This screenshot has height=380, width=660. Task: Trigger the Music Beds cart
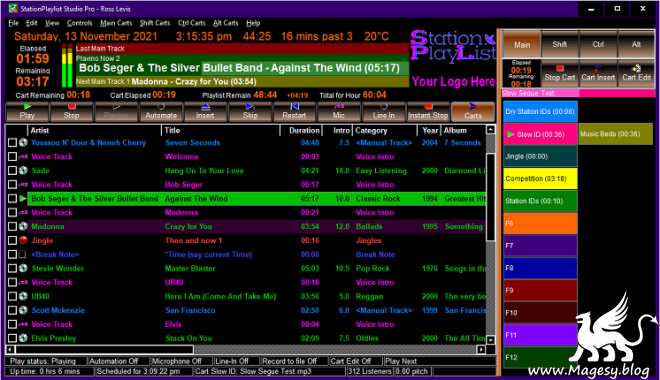(615, 134)
